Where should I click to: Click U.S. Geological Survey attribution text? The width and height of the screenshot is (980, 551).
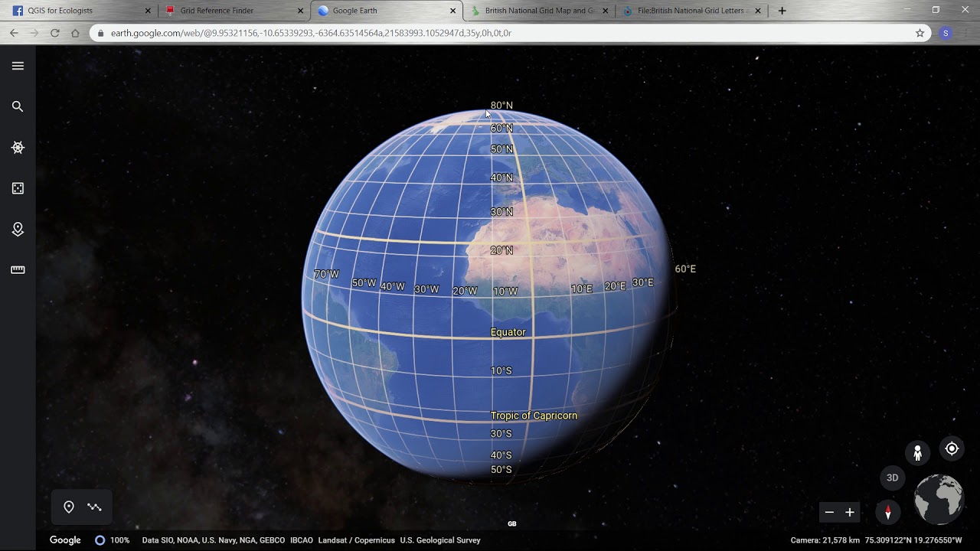[x=440, y=540]
